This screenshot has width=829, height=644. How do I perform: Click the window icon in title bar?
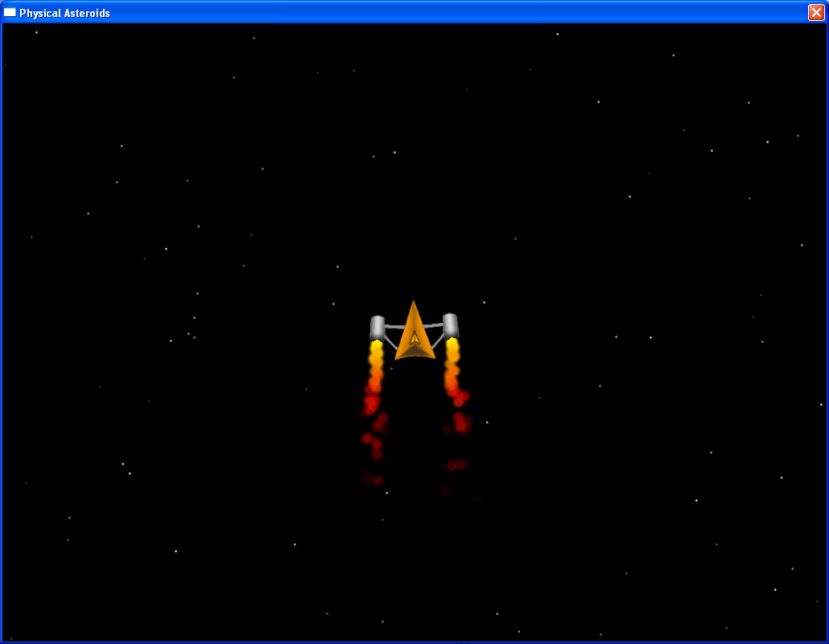point(10,12)
